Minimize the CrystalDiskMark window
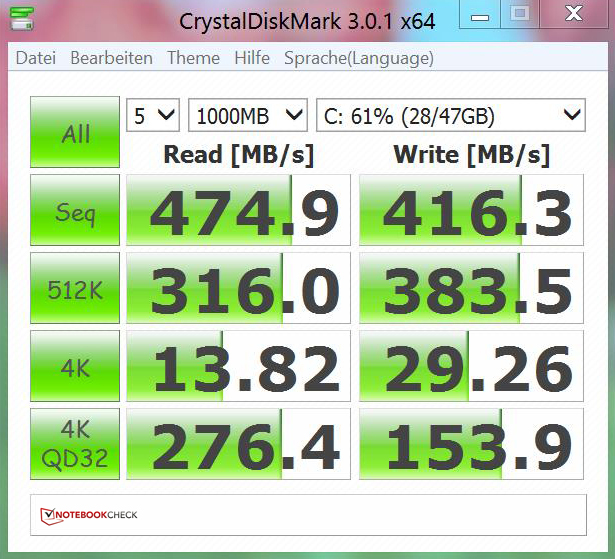Screen dimensions: 615x559 (480, 15)
